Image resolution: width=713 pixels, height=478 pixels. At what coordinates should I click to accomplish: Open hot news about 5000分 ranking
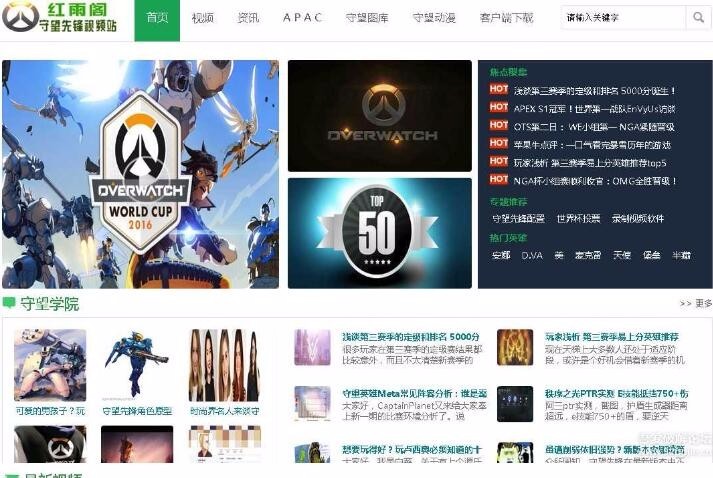tap(595, 91)
